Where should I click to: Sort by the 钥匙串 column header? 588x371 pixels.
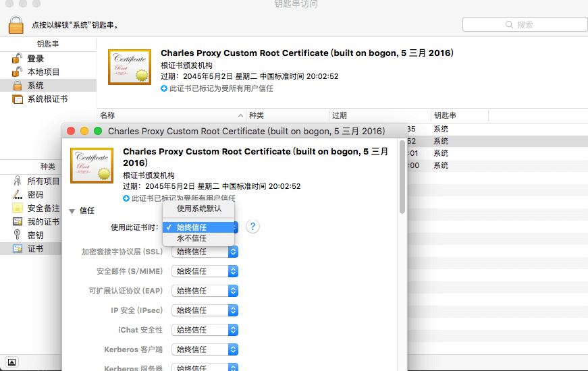click(x=460, y=115)
